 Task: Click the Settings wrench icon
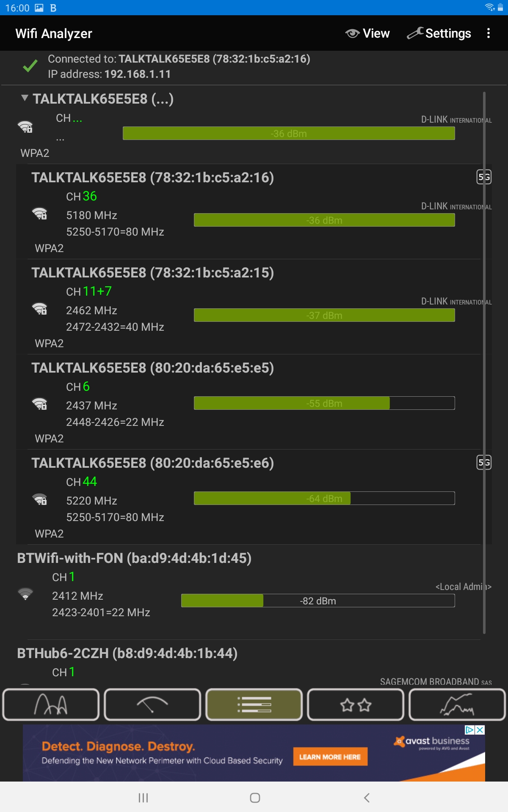tap(415, 33)
